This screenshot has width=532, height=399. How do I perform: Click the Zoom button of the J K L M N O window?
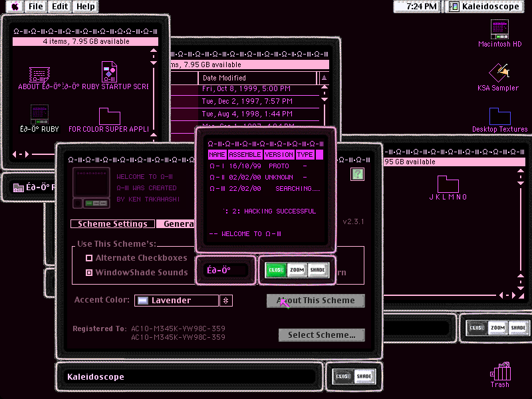point(497,328)
